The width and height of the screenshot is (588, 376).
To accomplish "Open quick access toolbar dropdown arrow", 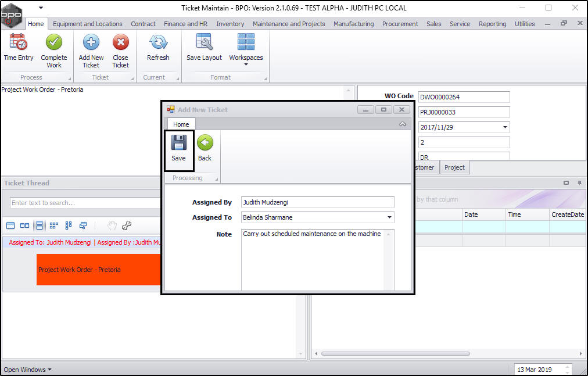I will (41, 7).
